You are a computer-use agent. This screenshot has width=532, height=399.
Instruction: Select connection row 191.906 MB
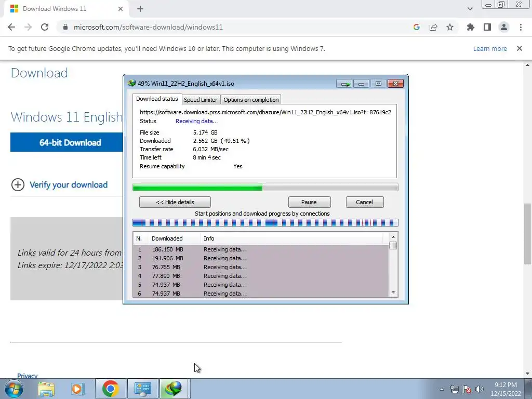pos(261,258)
